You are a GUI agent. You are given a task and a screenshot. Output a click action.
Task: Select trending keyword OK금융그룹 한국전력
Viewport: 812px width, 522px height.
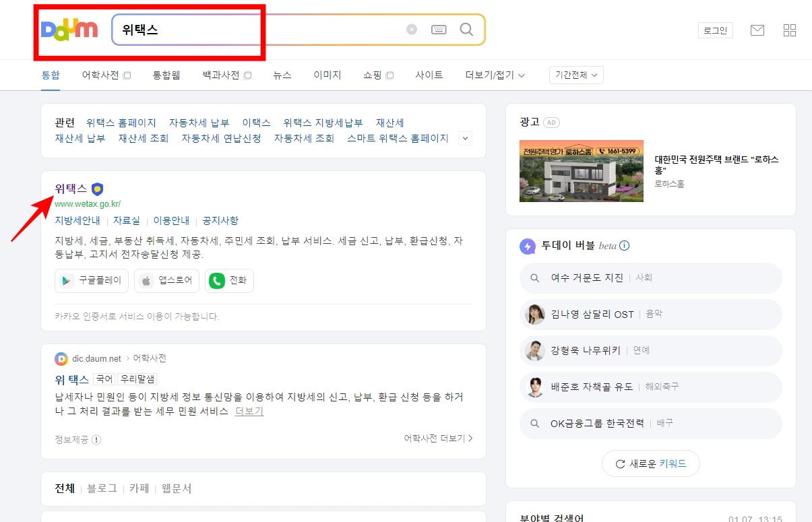(651, 424)
